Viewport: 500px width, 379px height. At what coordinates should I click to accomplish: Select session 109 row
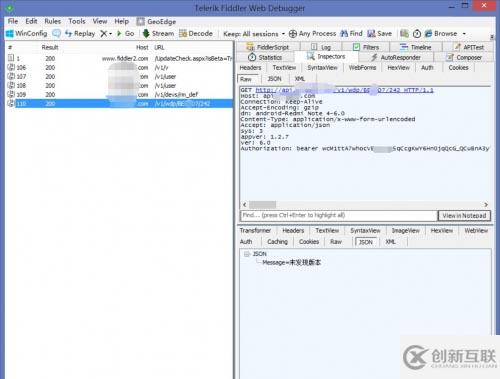[x=120, y=94]
